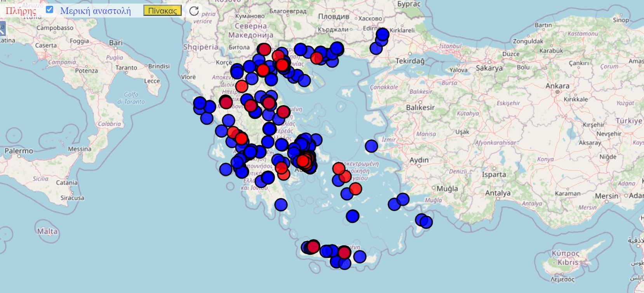
Task: Select the red marker near Naxos island
Action: pyautogui.click(x=355, y=189)
